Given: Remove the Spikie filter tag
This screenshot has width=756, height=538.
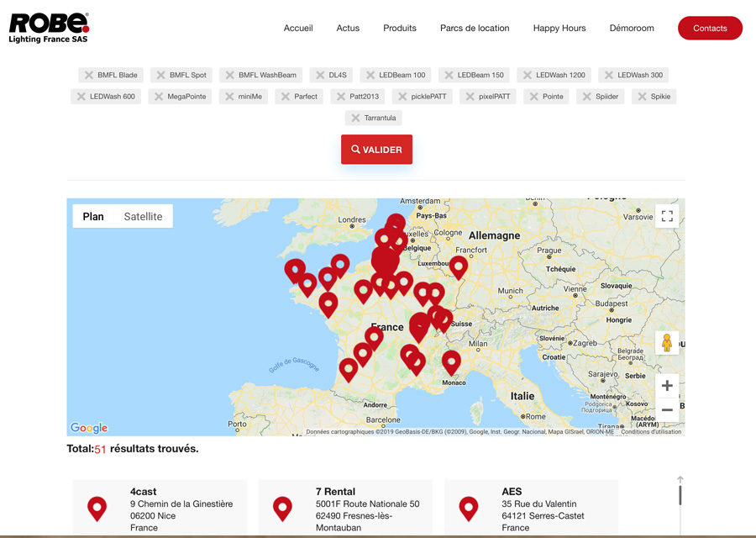Looking at the screenshot, I should [x=643, y=97].
